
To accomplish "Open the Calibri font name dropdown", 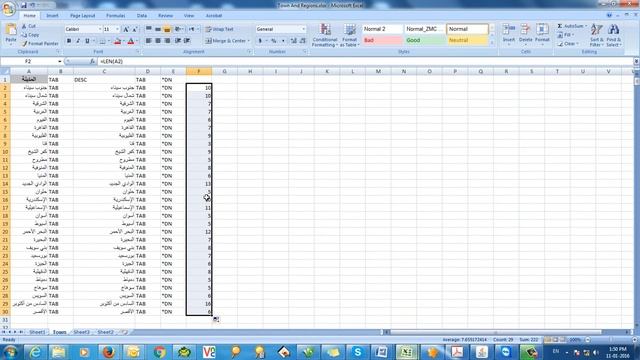I will coord(100,29).
